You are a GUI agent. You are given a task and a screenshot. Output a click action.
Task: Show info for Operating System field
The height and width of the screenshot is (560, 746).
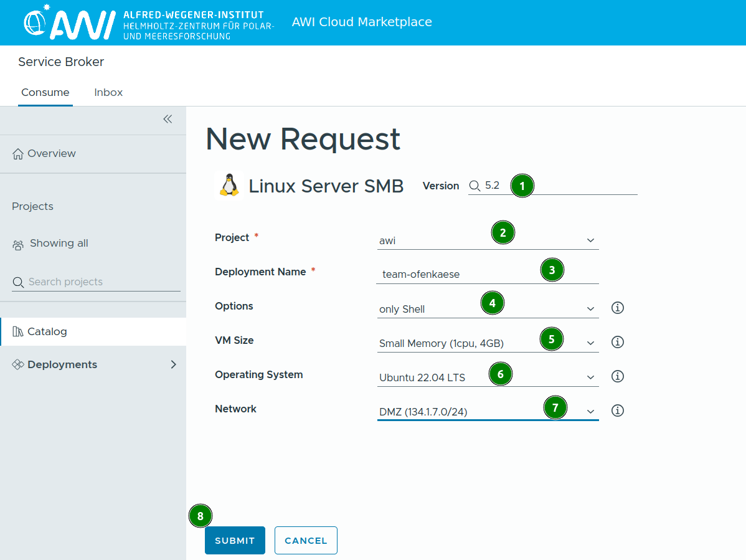coord(617,376)
